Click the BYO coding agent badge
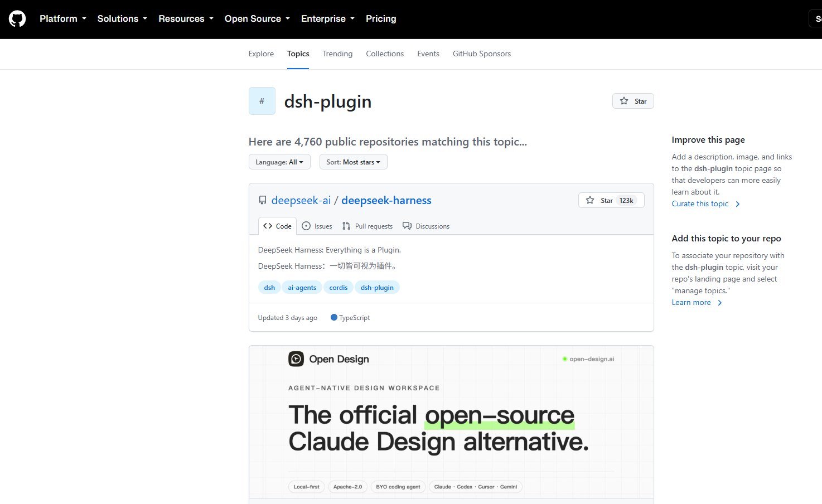 point(398,487)
